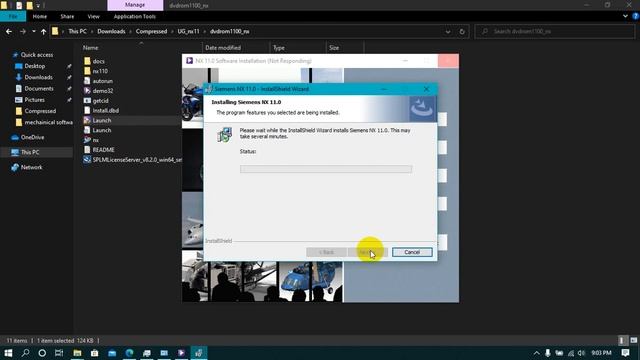Select Network in navigation pane
This screenshot has height=360, width=640.
[x=31, y=167]
